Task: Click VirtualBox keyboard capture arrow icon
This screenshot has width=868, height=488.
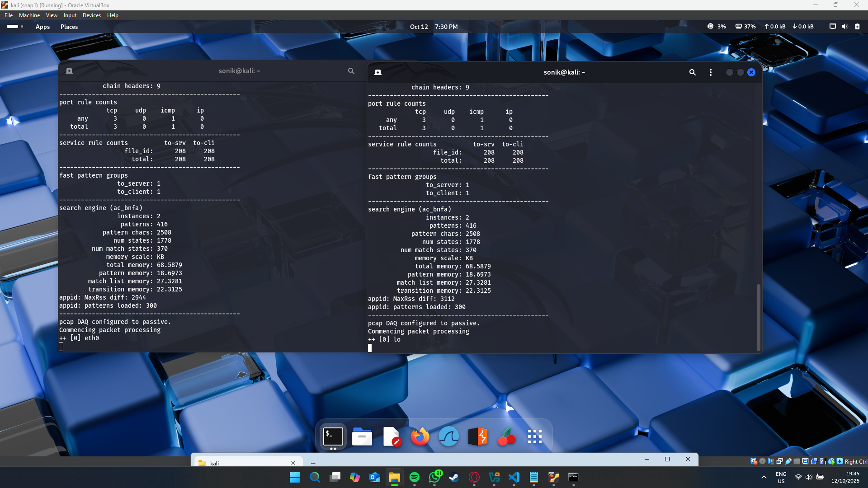Action: 840,461
